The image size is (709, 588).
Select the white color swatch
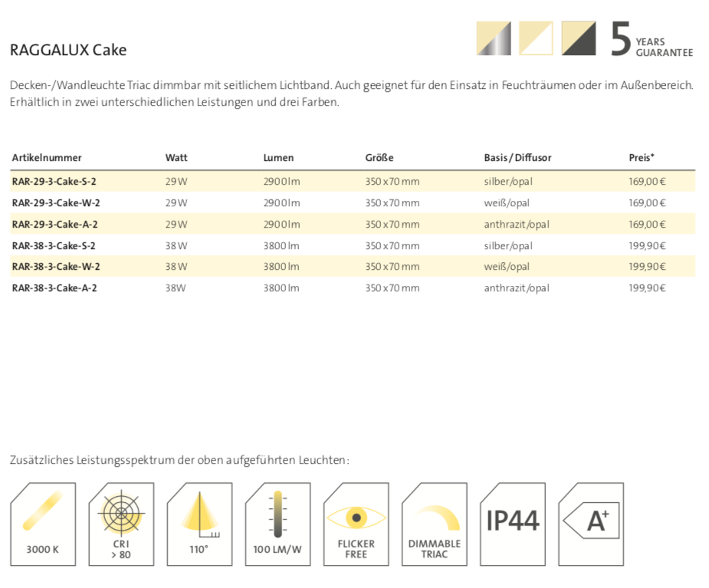pos(536,38)
